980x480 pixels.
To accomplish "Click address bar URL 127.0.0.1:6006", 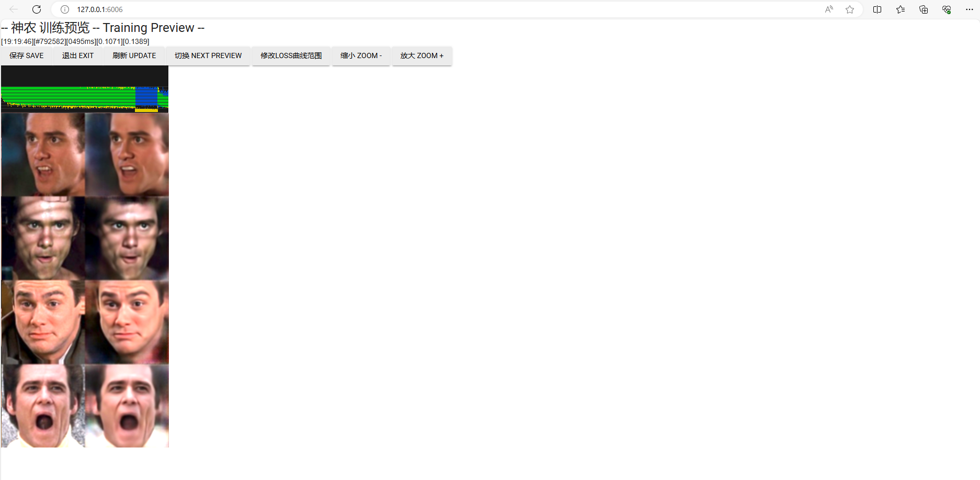I will (100, 9).
